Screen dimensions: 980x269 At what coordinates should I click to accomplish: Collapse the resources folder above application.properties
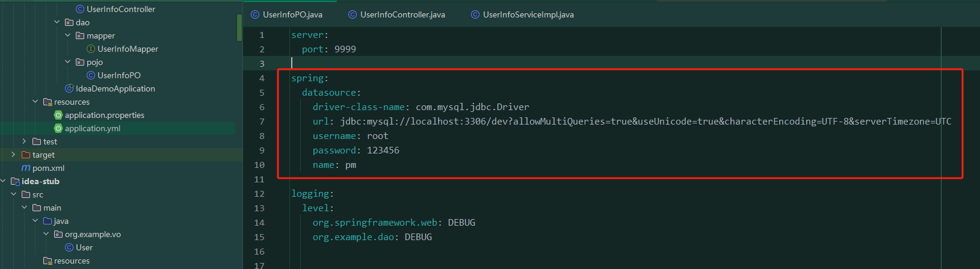click(x=35, y=102)
